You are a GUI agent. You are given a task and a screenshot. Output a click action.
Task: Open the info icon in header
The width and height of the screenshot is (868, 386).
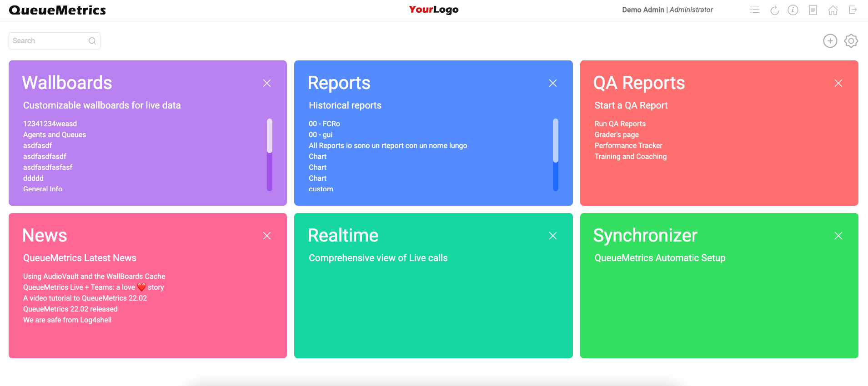(x=793, y=10)
